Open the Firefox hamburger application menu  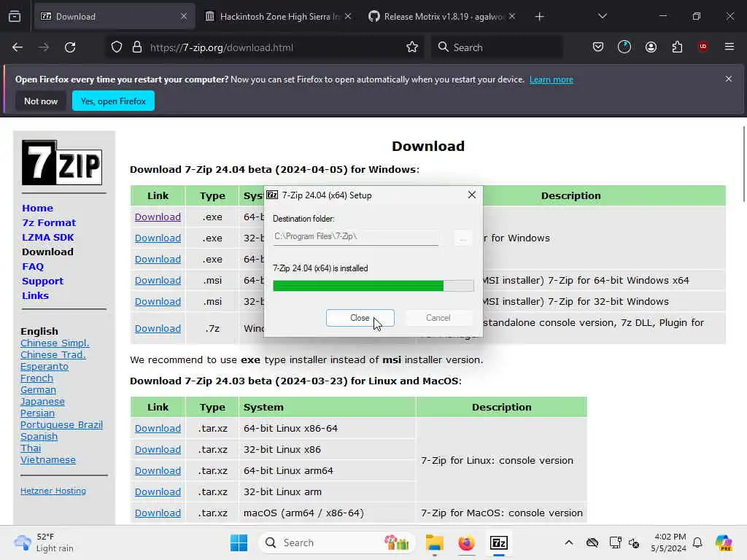pos(729,47)
